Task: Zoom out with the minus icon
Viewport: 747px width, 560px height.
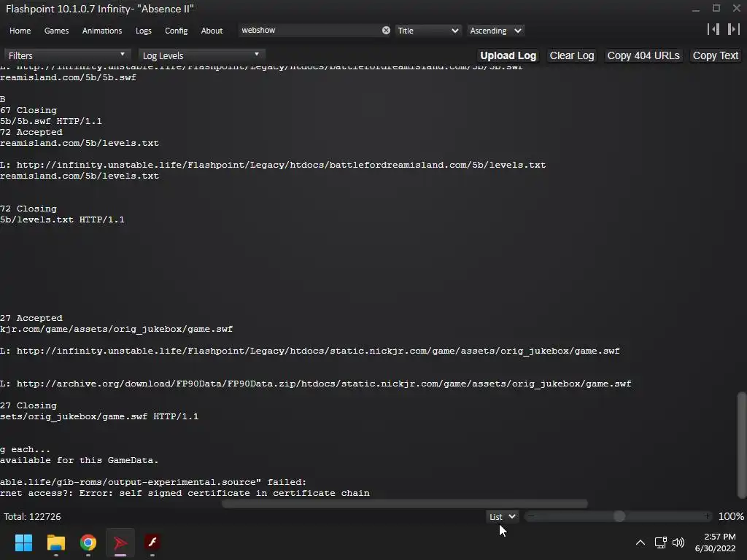Action: (531, 516)
